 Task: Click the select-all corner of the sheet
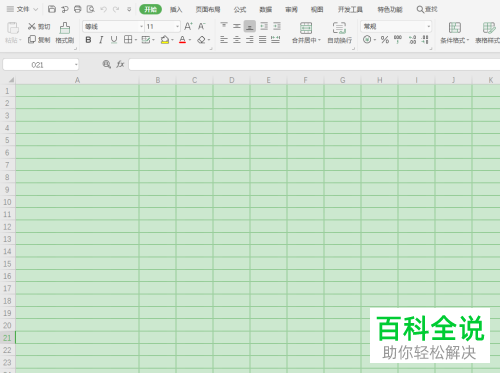tap(11, 80)
